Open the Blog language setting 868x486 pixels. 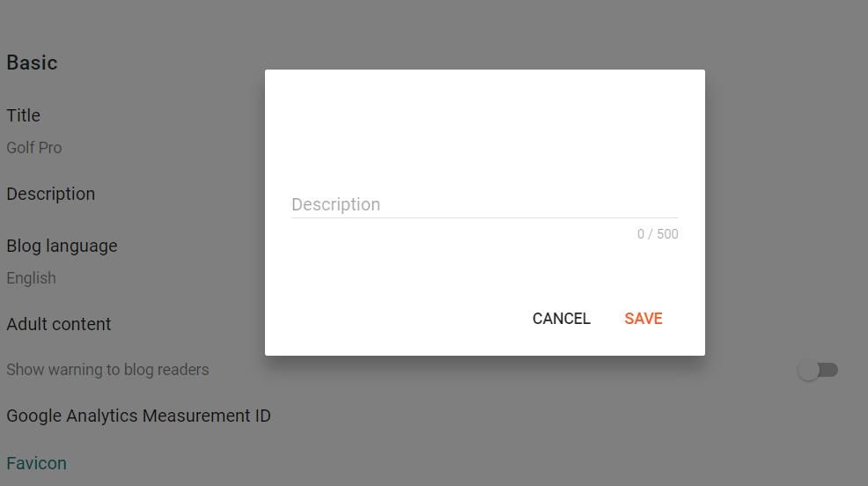(62, 246)
